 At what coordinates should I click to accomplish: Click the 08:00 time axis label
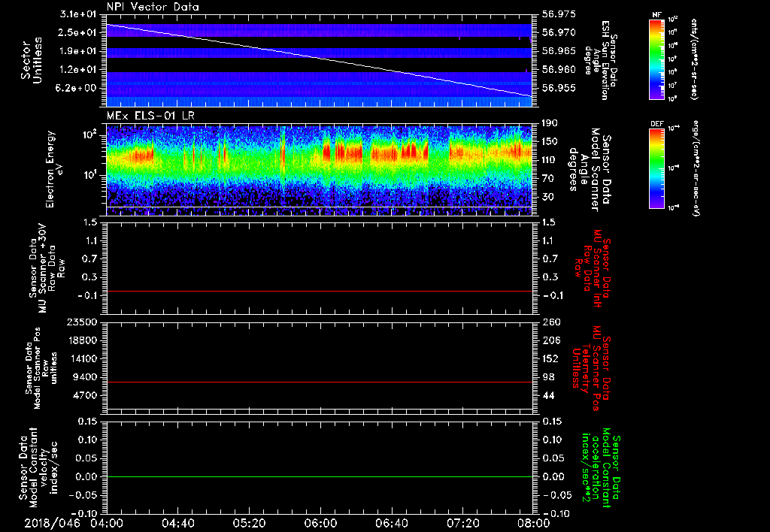click(x=535, y=522)
